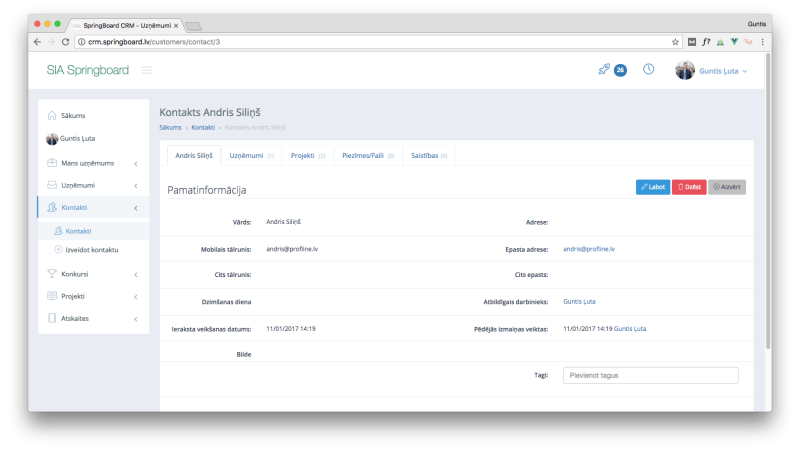Expand Konkursi sidebar menu

93,274
